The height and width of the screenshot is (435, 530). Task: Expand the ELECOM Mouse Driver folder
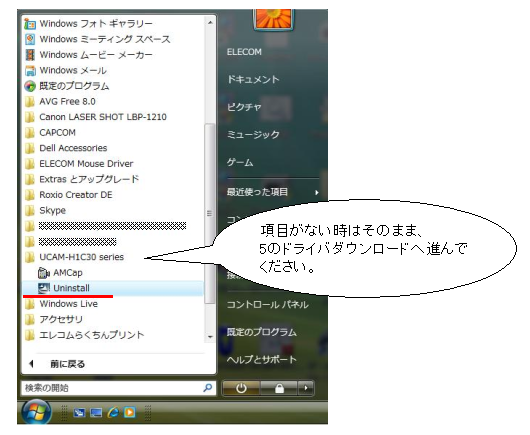(86, 164)
